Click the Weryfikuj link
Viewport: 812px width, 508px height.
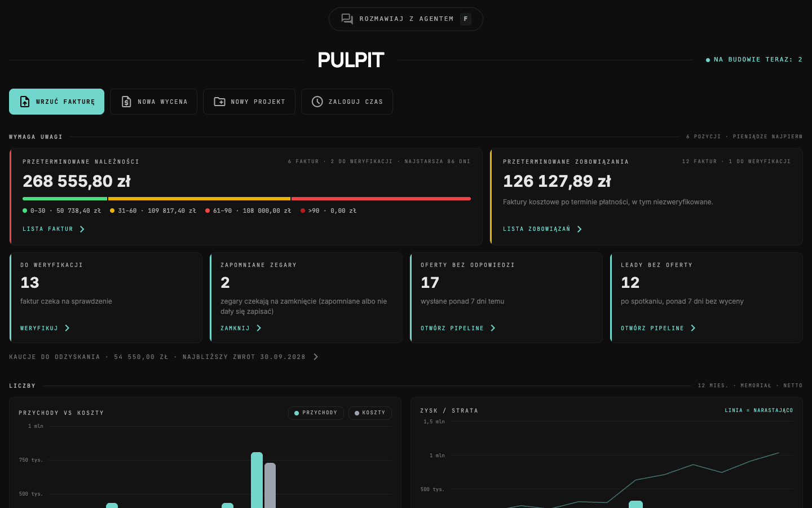click(45, 328)
